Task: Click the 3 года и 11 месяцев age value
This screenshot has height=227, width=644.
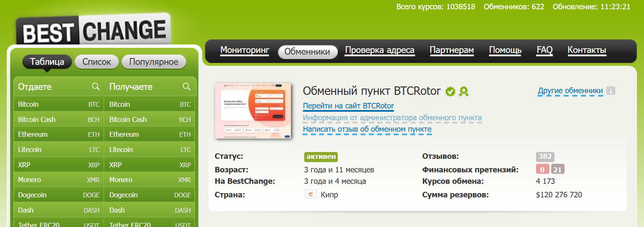Action: click(339, 170)
